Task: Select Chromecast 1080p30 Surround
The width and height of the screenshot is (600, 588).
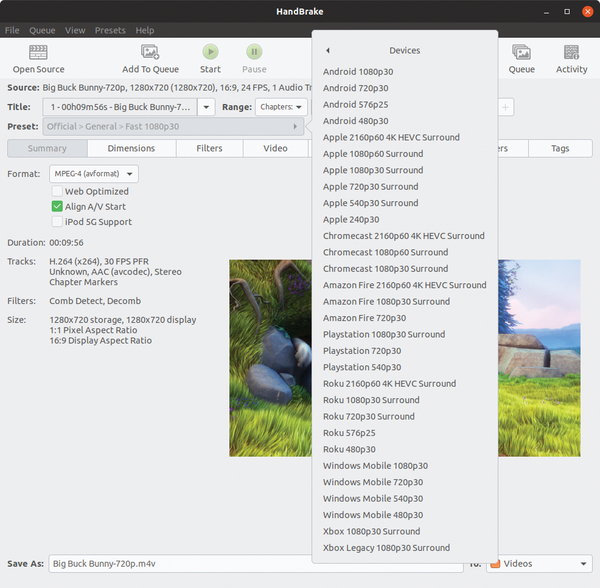Action: pyautogui.click(x=405, y=269)
